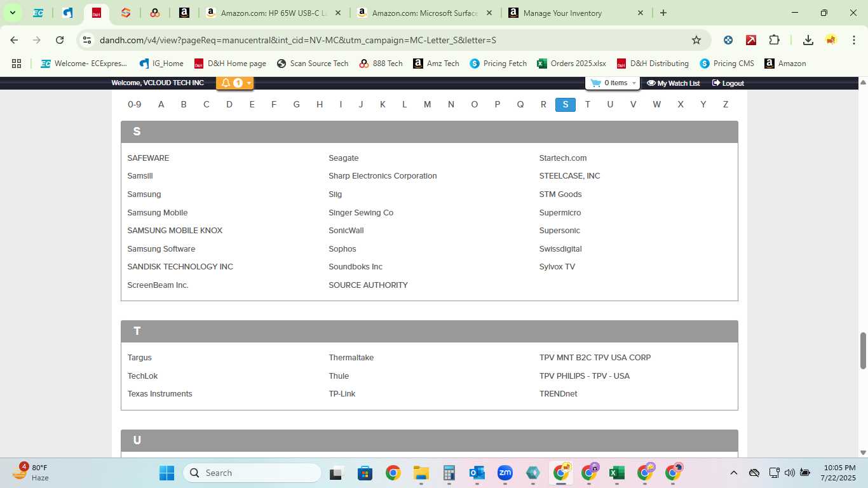Open the Task View taskbar icon
This screenshot has height=488, width=868.
(x=336, y=473)
